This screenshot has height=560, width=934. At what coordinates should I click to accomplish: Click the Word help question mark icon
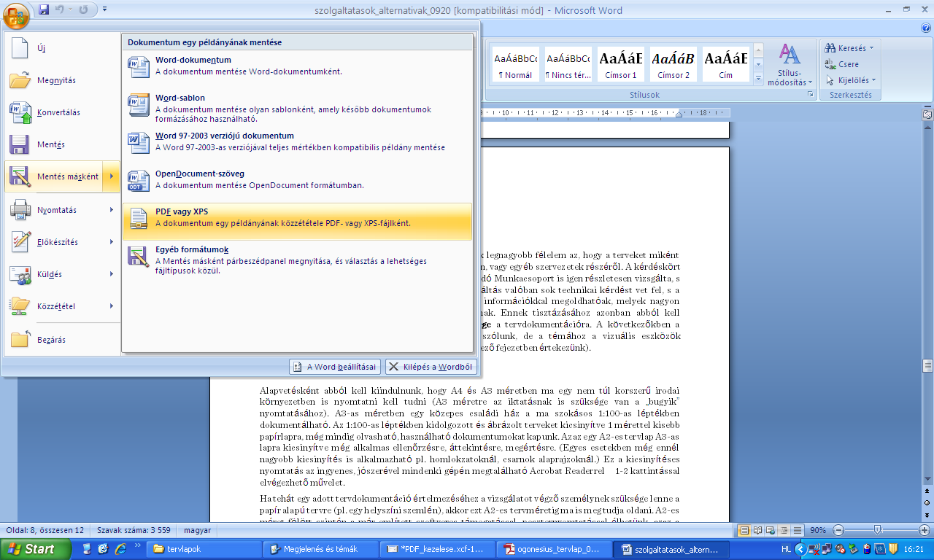click(926, 28)
